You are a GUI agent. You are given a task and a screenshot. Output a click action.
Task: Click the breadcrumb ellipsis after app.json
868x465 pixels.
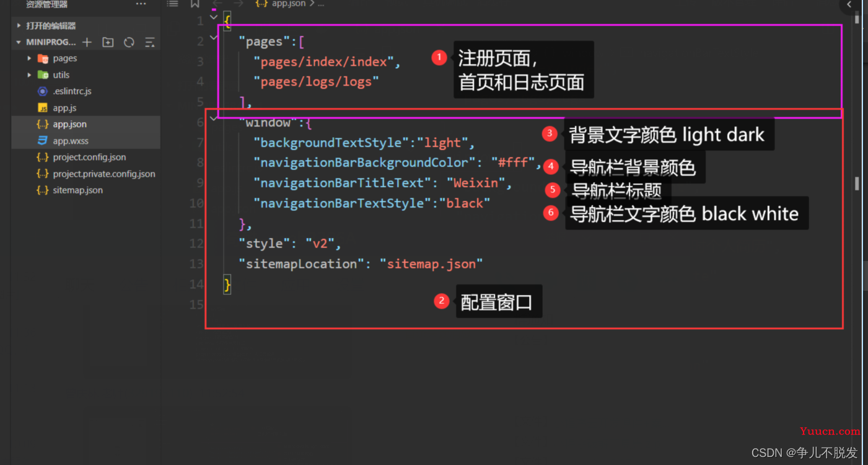coord(321,4)
